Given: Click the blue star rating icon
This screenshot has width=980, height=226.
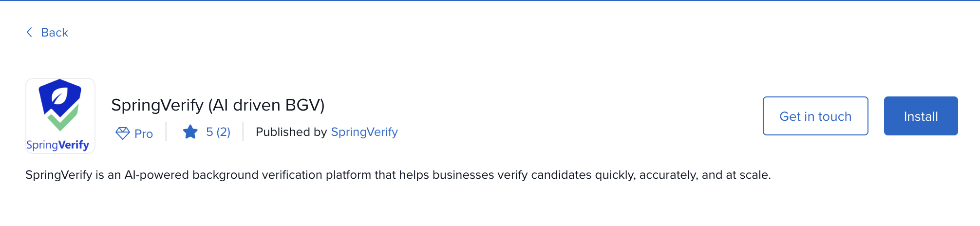Looking at the screenshot, I should point(190,132).
